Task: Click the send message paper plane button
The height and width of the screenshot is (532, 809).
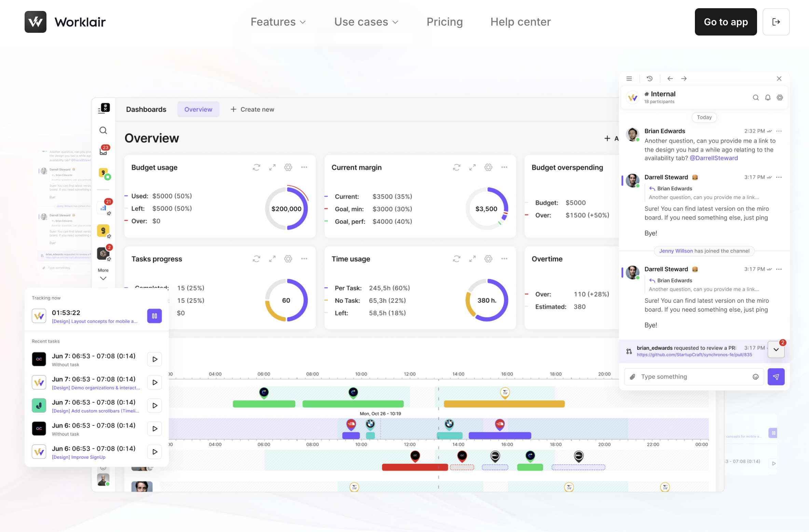Action: click(776, 377)
